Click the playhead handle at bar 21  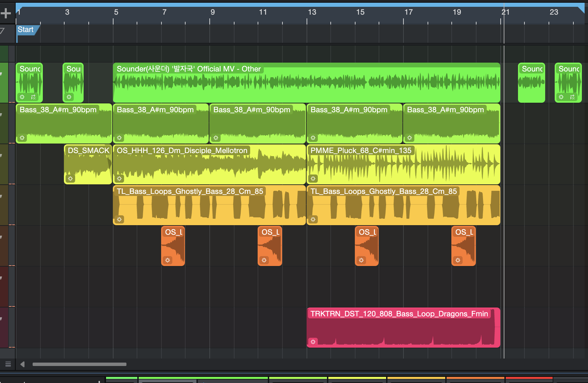pyautogui.click(x=504, y=12)
